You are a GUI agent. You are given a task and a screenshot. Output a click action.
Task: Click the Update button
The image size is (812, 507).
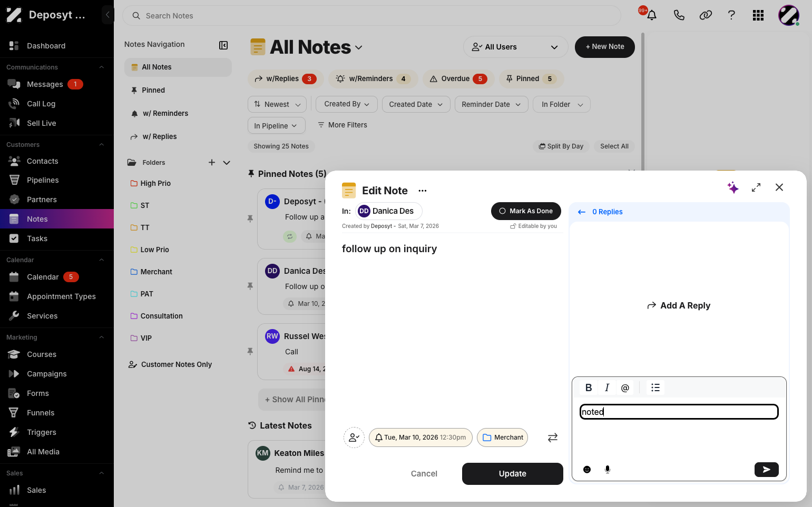click(x=513, y=474)
